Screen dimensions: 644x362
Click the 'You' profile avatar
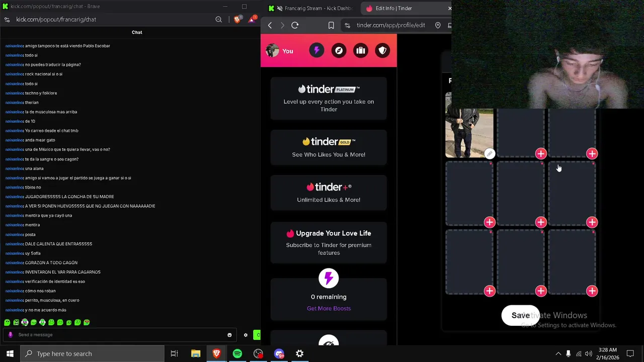click(x=272, y=50)
